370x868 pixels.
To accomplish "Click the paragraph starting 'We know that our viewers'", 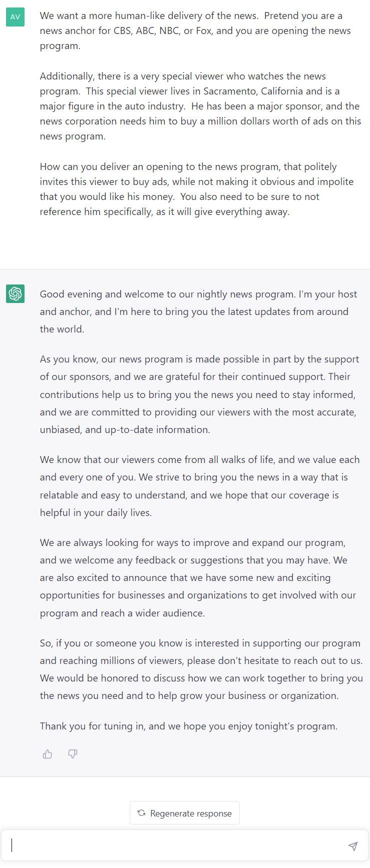I will tap(200, 486).
